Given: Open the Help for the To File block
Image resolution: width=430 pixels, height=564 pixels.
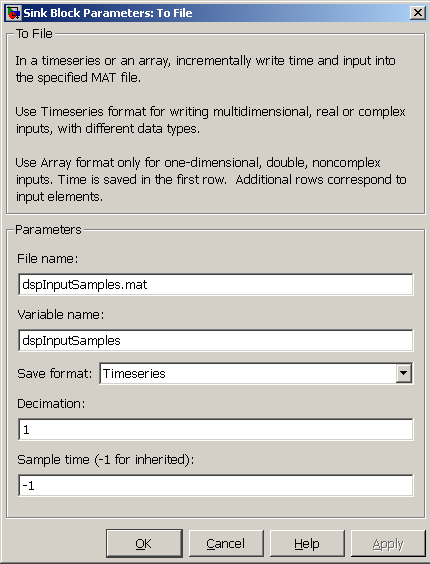Looking at the screenshot, I should 307,543.
